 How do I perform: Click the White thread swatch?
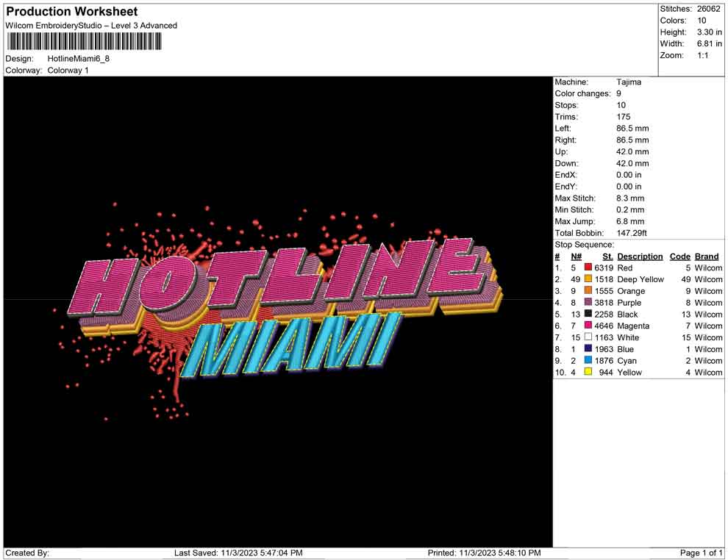(588, 338)
